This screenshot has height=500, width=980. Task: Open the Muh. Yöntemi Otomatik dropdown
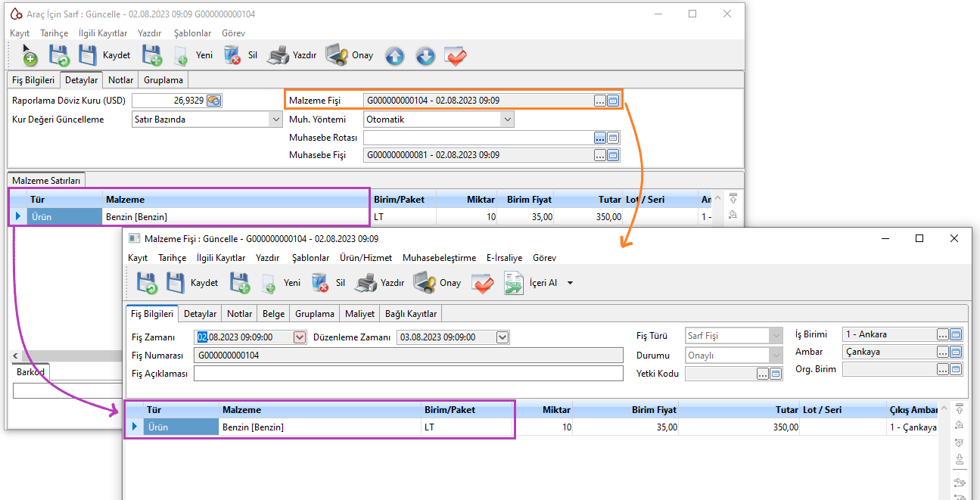click(506, 120)
